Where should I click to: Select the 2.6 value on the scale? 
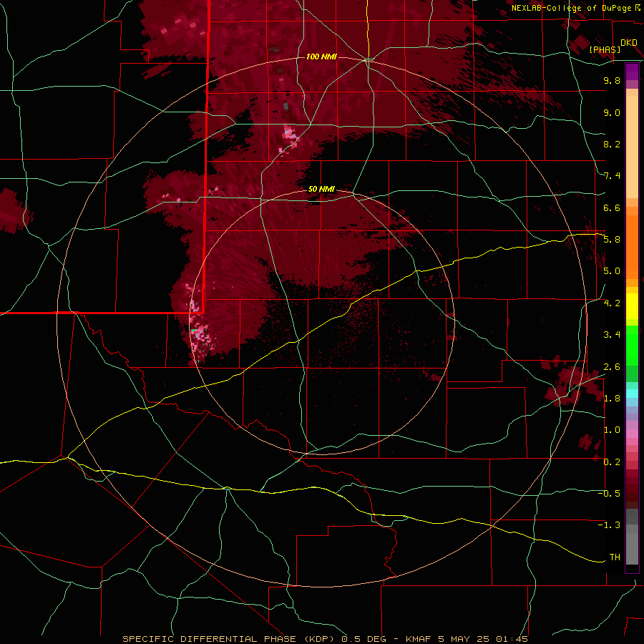612,367
